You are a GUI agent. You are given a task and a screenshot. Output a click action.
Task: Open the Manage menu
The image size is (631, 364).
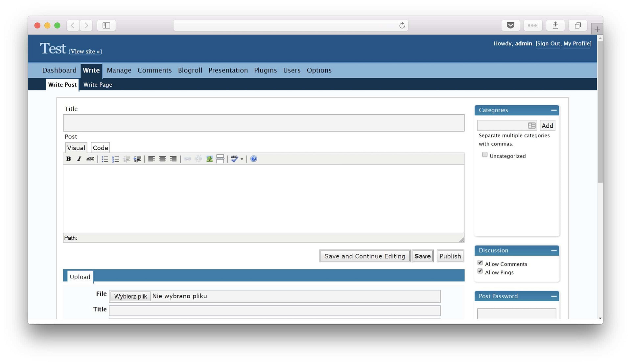coord(119,70)
